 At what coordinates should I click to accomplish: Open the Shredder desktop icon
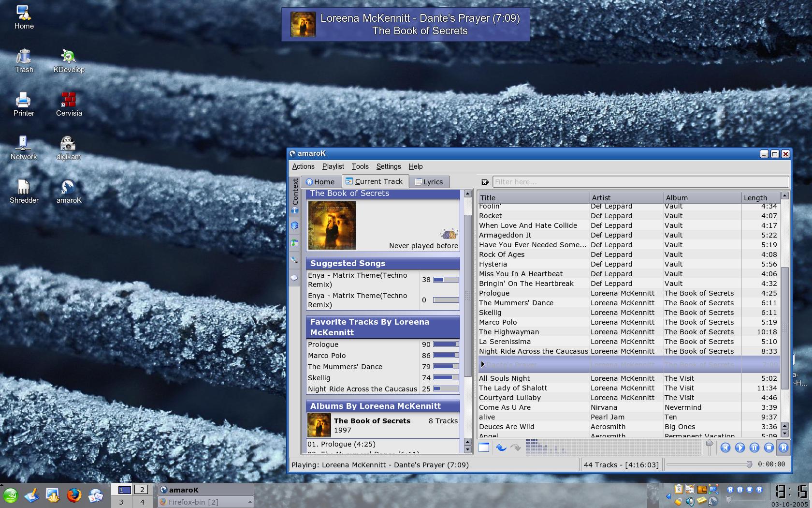point(24,192)
